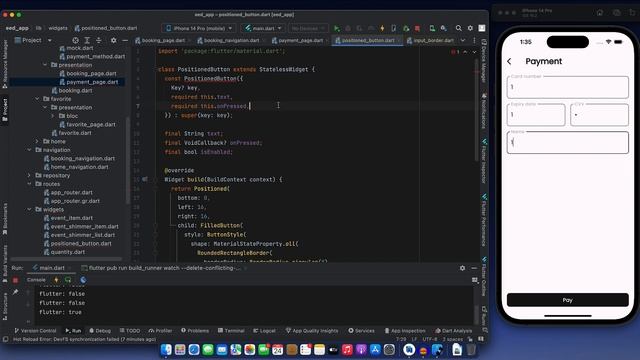The height and width of the screenshot is (360, 640).
Task: Open Logcat tool window
Action: coord(264,331)
